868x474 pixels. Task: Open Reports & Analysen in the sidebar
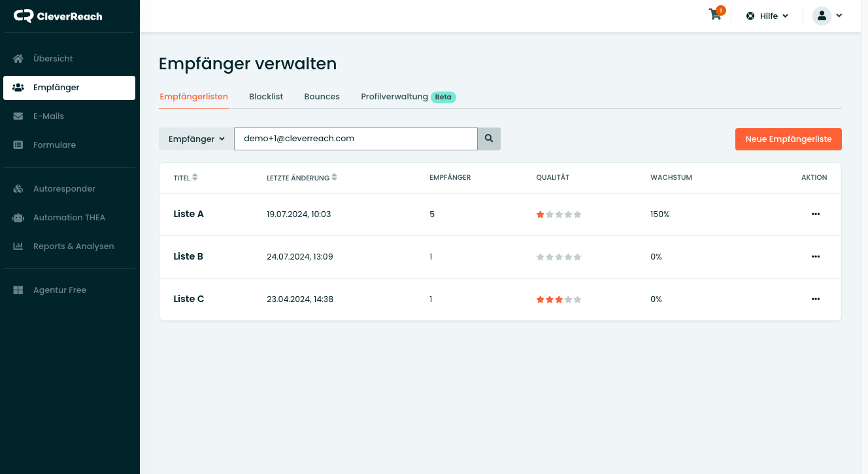69,246
